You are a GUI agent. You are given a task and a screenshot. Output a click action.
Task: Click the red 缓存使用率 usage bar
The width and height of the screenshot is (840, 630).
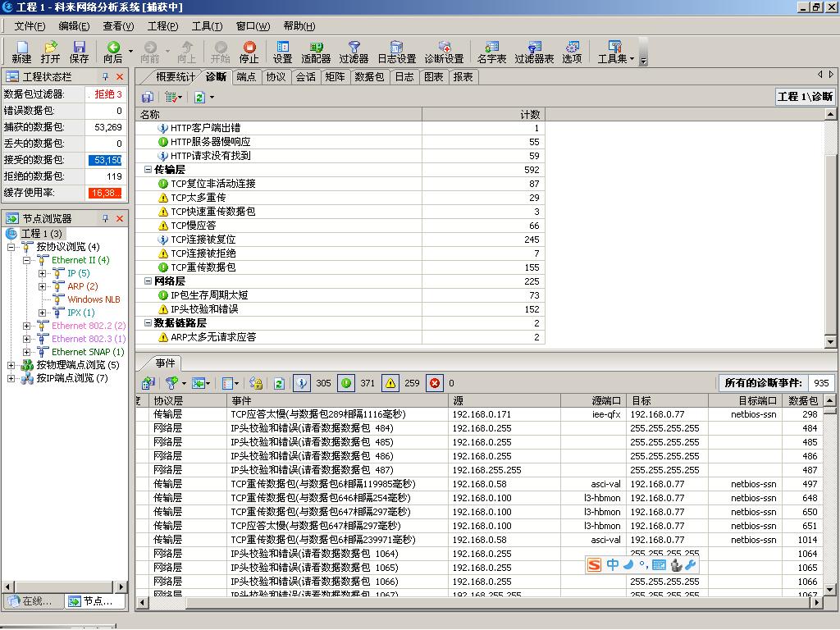pos(105,193)
